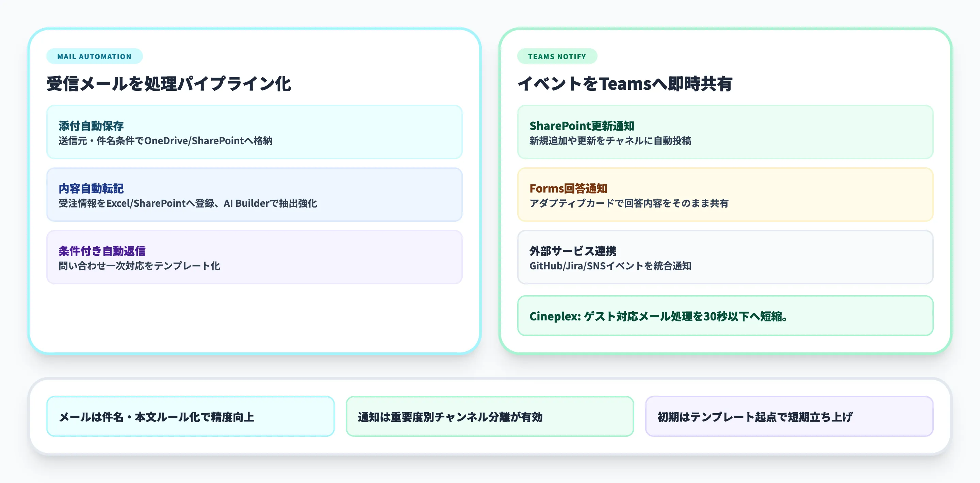
Task: Click the MAIL AUTOMATION badge
Action: click(x=94, y=57)
